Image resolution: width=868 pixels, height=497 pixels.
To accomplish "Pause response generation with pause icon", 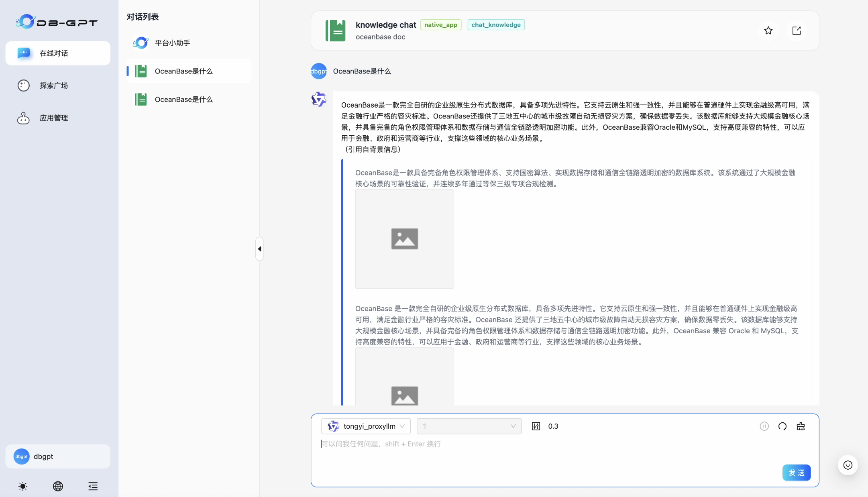I will (x=764, y=426).
